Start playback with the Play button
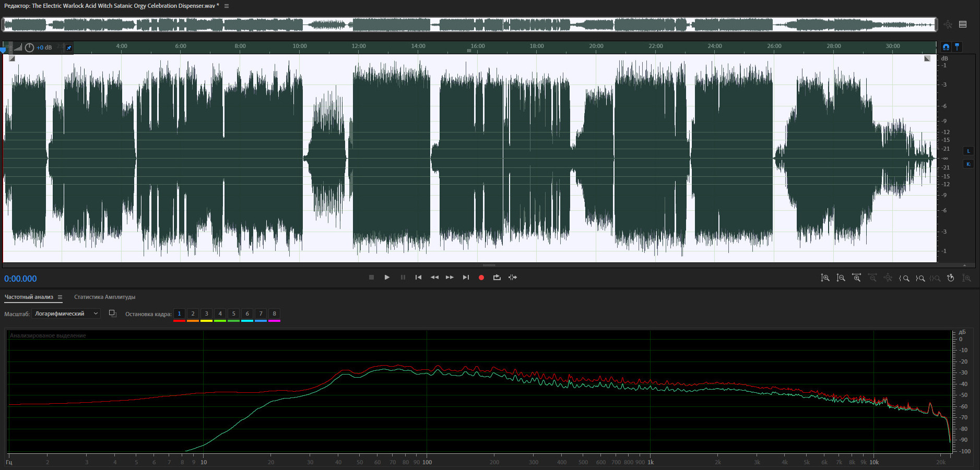 point(387,278)
